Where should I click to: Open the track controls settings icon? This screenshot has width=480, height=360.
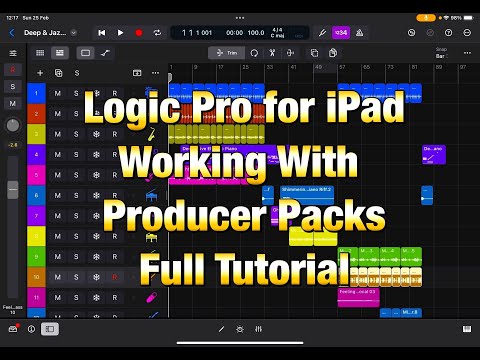click(13, 53)
